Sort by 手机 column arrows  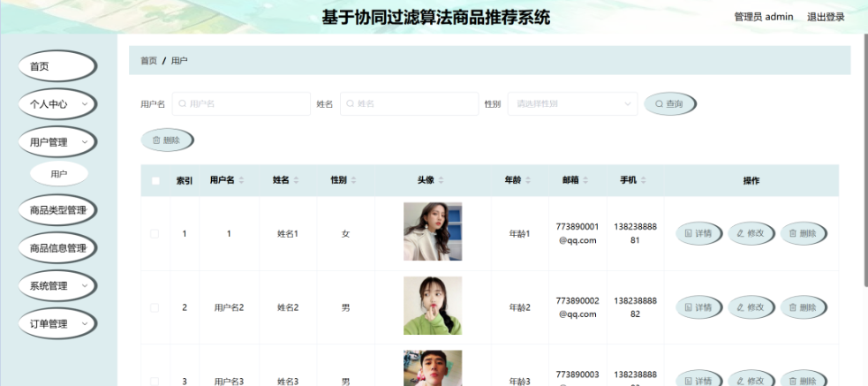(x=643, y=180)
